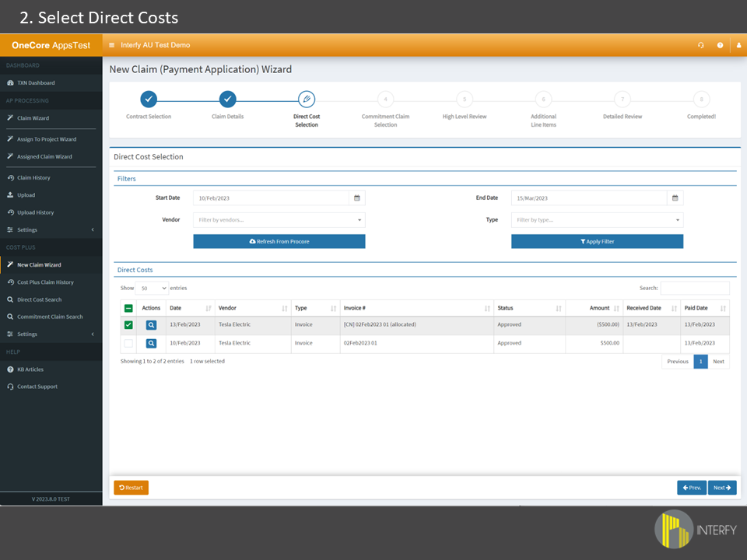Click the Refresh From Procore button
Screen dimensions: 747x560
click(279, 242)
